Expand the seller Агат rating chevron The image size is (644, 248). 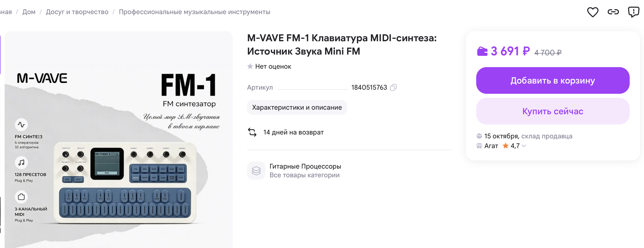tap(524, 146)
